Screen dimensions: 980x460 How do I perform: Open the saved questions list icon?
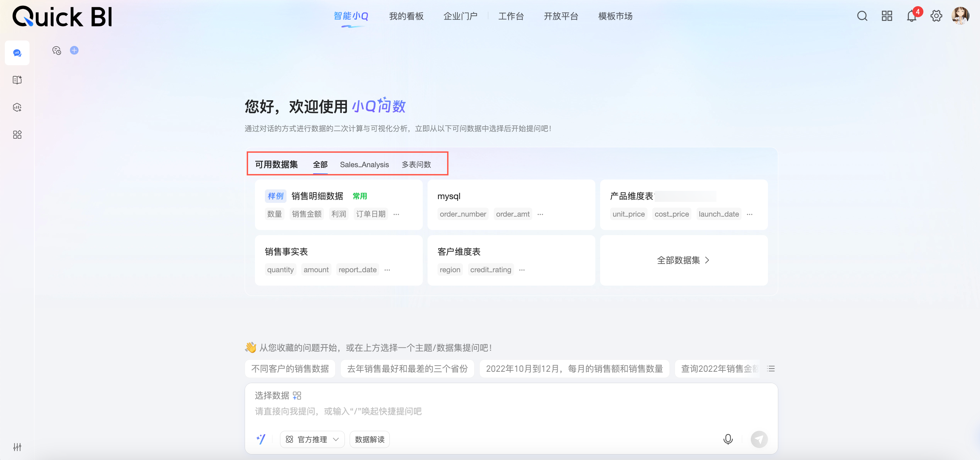click(x=771, y=368)
